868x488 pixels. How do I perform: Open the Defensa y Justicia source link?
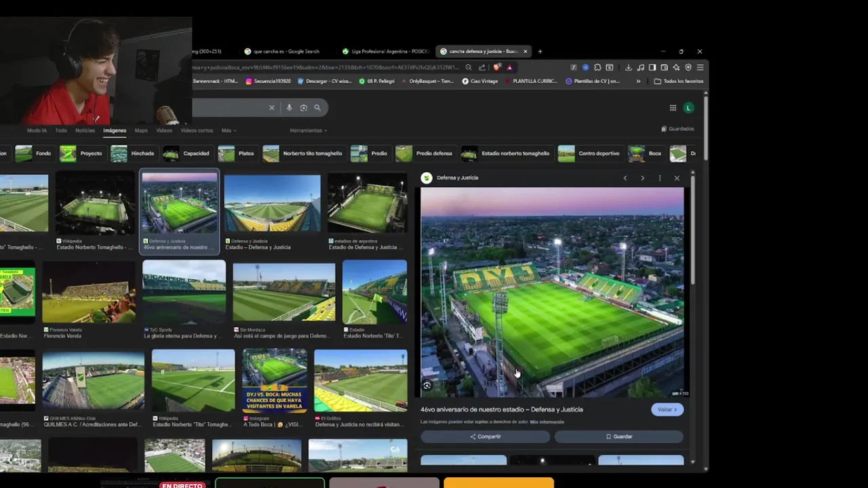tap(457, 178)
